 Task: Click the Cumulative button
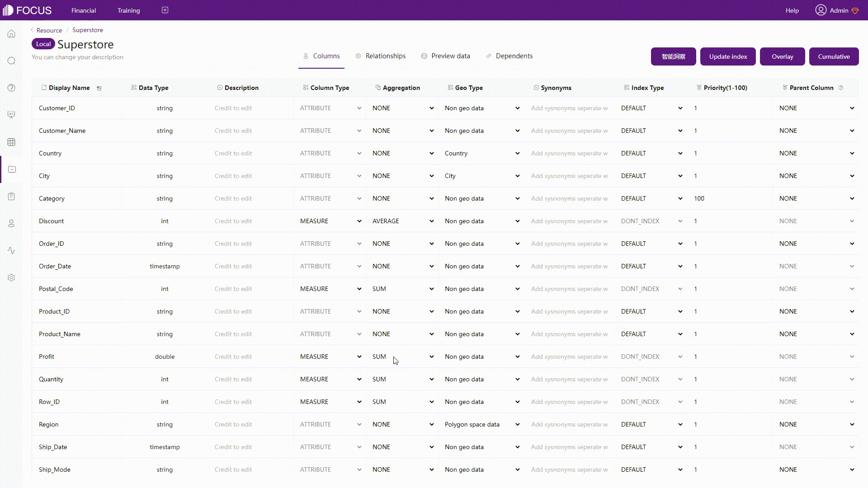[834, 56]
